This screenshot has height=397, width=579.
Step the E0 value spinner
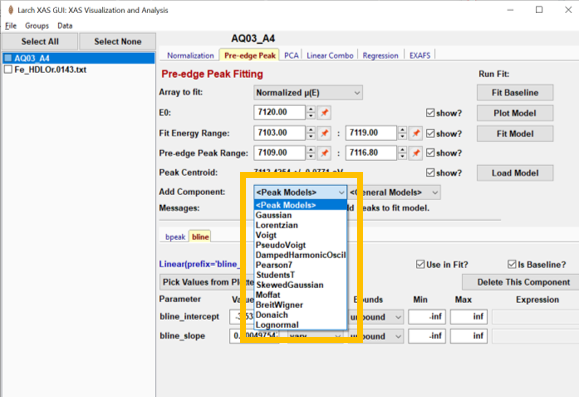click(x=311, y=113)
